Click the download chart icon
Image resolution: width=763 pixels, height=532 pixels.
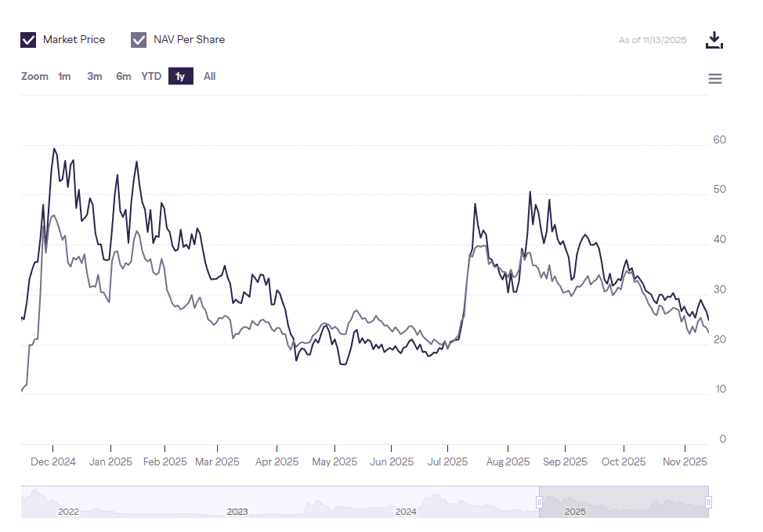714,38
